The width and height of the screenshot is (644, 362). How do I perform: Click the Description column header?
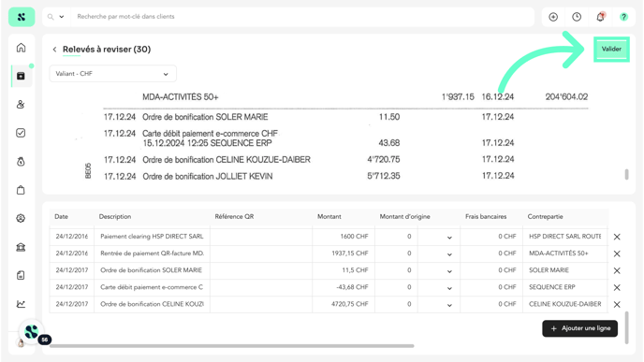(115, 217)
